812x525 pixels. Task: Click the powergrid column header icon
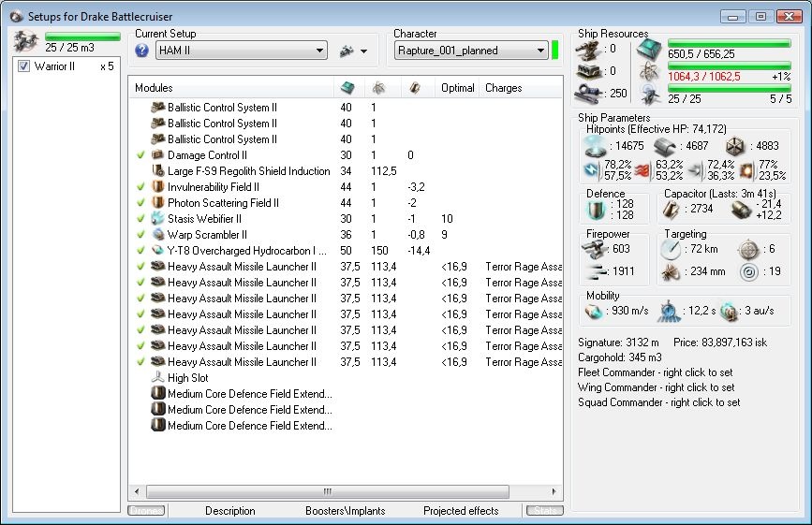click(x=379, y=88)
